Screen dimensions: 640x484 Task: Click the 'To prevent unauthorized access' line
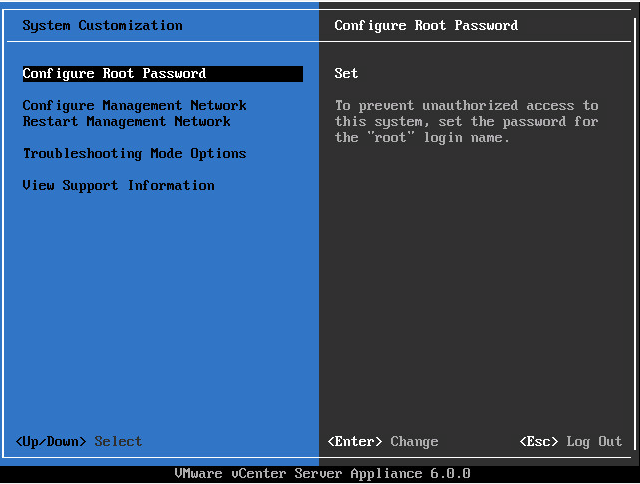pos(466,106)
